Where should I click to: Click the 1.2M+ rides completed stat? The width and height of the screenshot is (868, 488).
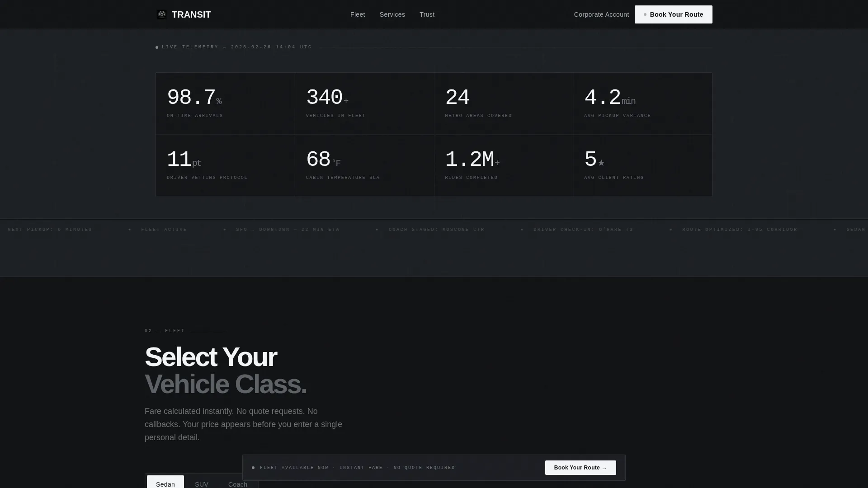click(x=504, y=166)
